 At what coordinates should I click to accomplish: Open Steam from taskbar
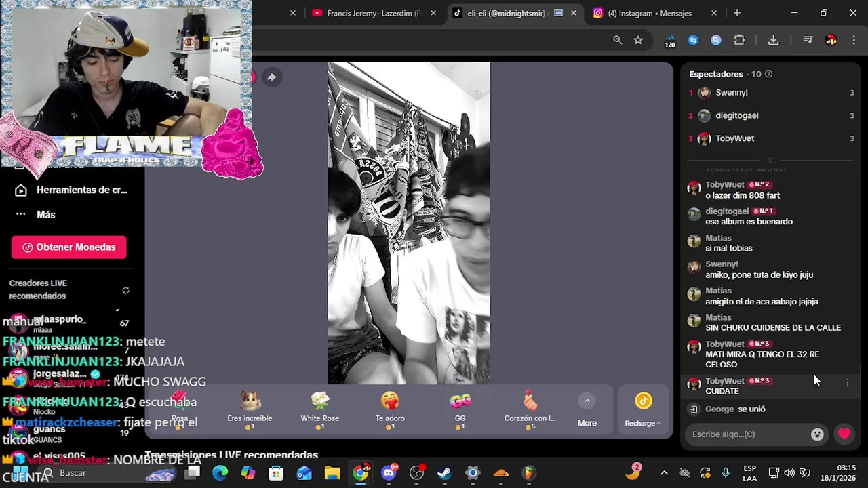(x=444, y=473)
